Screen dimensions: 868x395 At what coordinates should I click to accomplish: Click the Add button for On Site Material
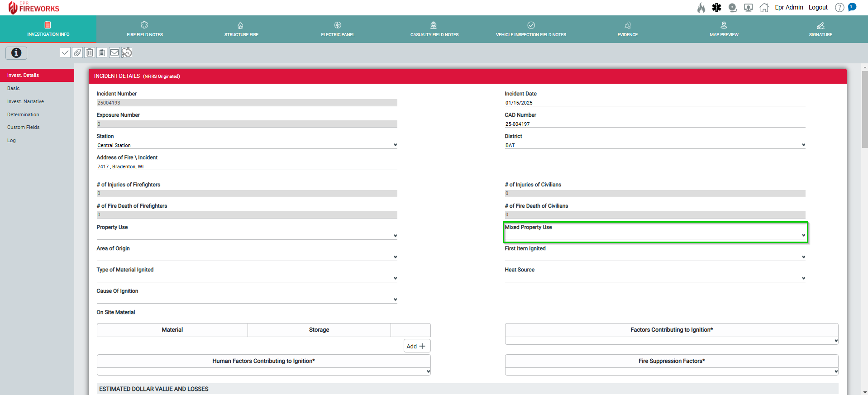pyautogui.click(x=416, y=346)
